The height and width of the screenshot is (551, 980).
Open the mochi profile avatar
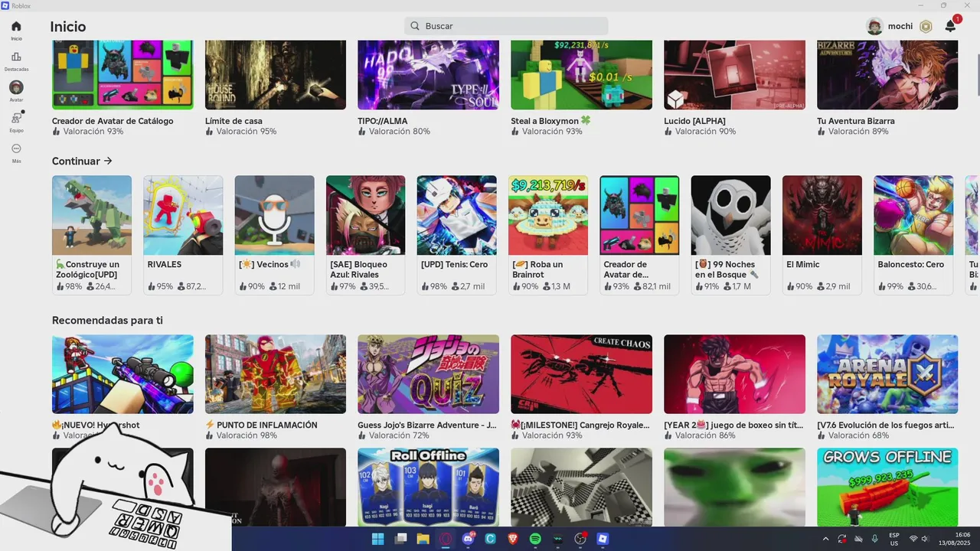point(875,26)
